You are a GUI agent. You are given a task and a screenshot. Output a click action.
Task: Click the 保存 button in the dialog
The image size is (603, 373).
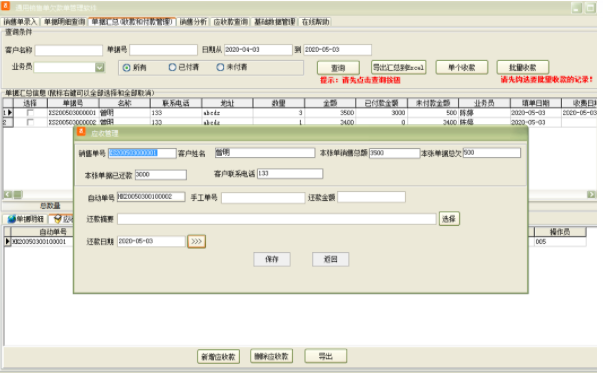tap(272, 259)
